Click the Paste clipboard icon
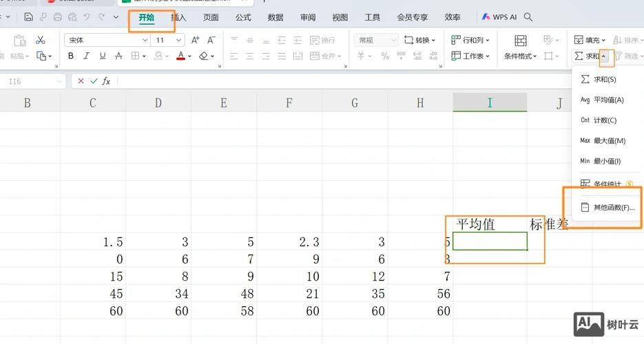 coord(19,41)
